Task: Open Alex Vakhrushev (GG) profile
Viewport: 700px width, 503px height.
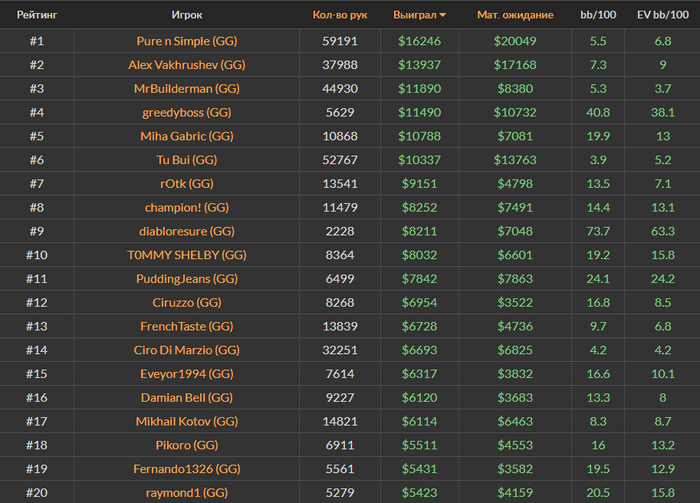Action: point(187,65)
